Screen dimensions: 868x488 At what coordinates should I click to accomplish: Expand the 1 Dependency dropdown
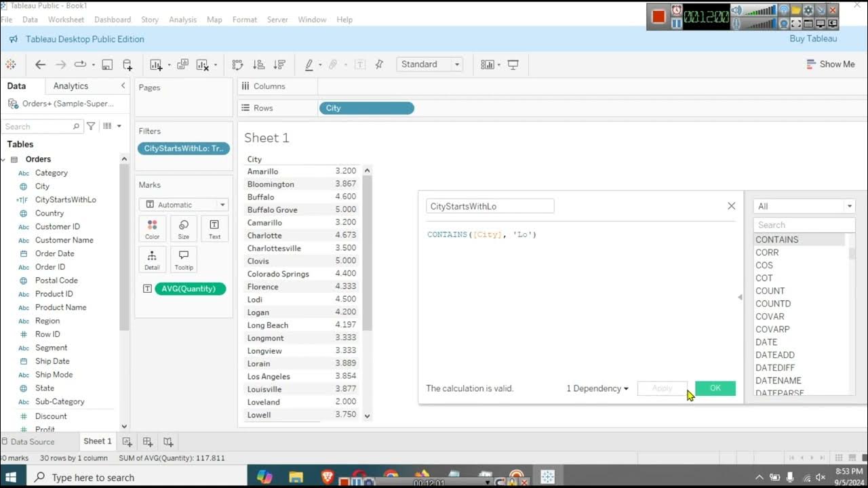(x=597, y=388)
